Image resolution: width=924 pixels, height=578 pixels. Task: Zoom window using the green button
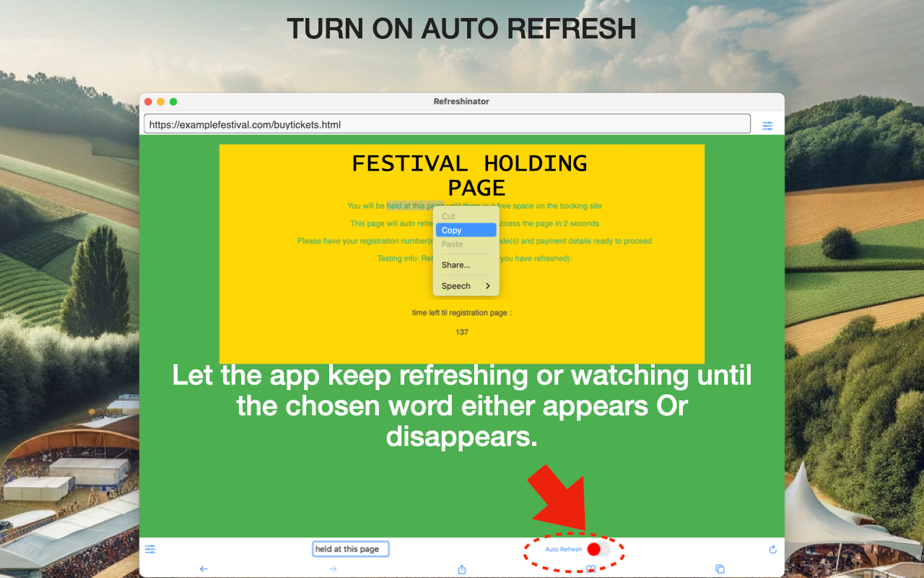pos(173,102)
